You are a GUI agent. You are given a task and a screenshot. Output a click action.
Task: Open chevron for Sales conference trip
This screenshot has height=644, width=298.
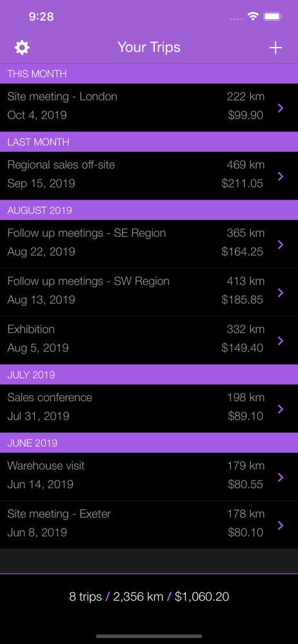[281, 409]
